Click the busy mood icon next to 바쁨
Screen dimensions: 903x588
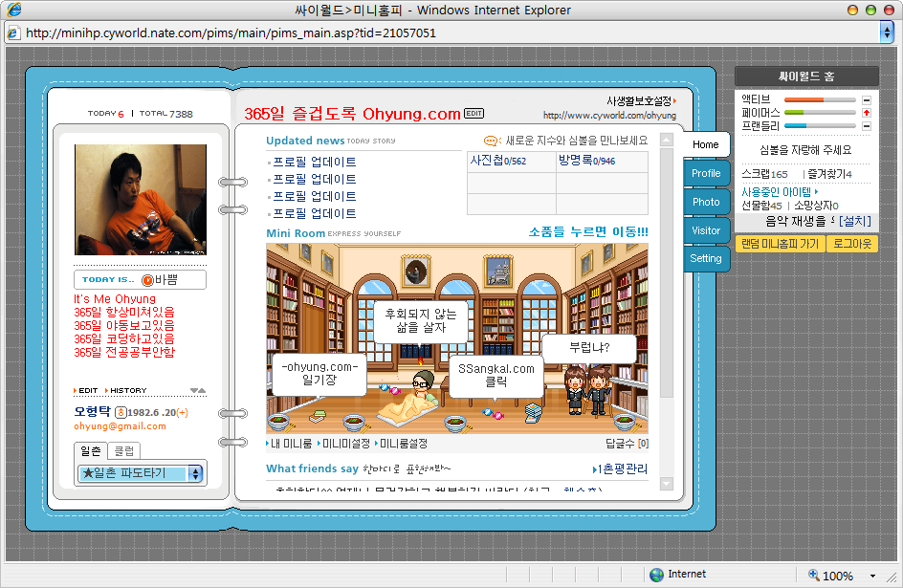pyautogui.click(x=147, y=280)
